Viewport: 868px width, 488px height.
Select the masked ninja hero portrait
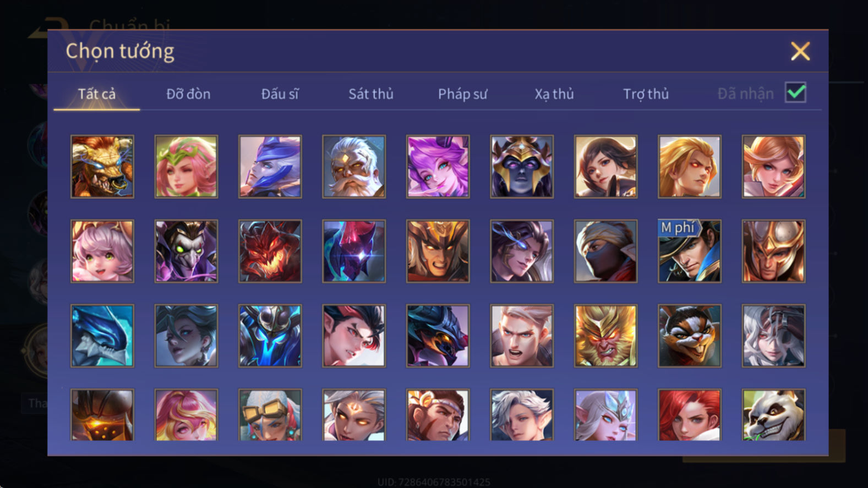click(605, 251)
